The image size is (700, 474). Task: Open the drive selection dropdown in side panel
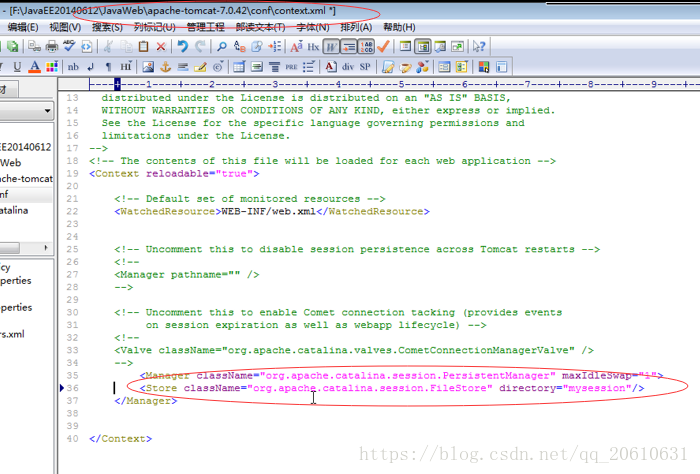point(47,111)
